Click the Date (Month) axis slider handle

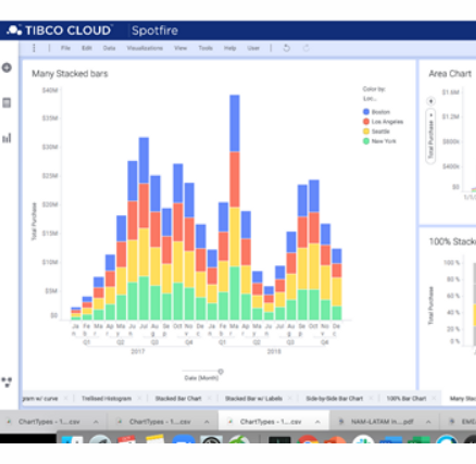[221, 371]
